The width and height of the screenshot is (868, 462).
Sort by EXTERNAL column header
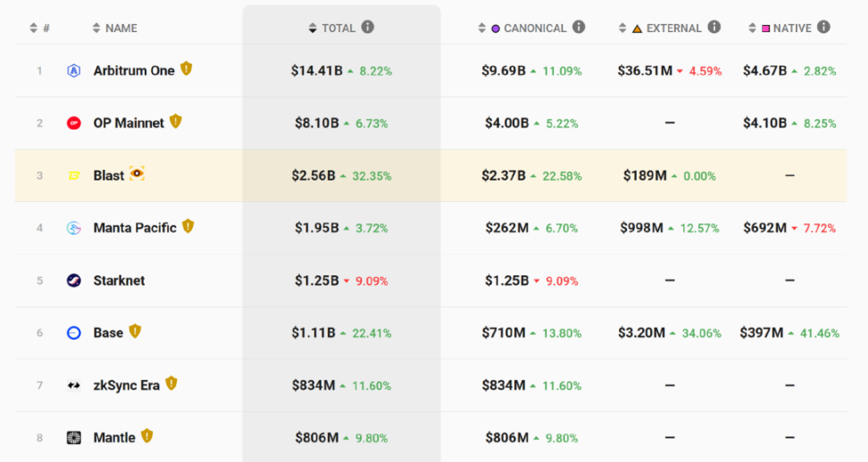pos(673,29)
